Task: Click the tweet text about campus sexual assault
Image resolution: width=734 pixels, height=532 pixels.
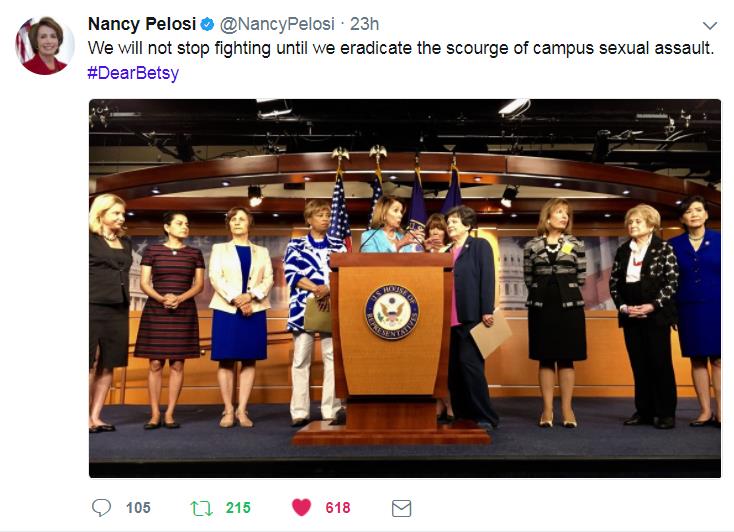Action: pos(400,48)
